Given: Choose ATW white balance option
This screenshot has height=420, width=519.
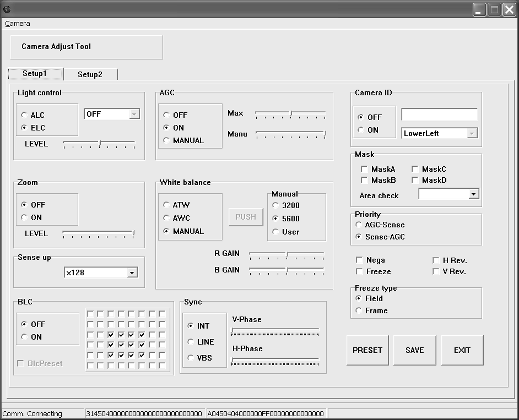Looking at the screenshot, I should pyautogui.click(x=166, y=205).
